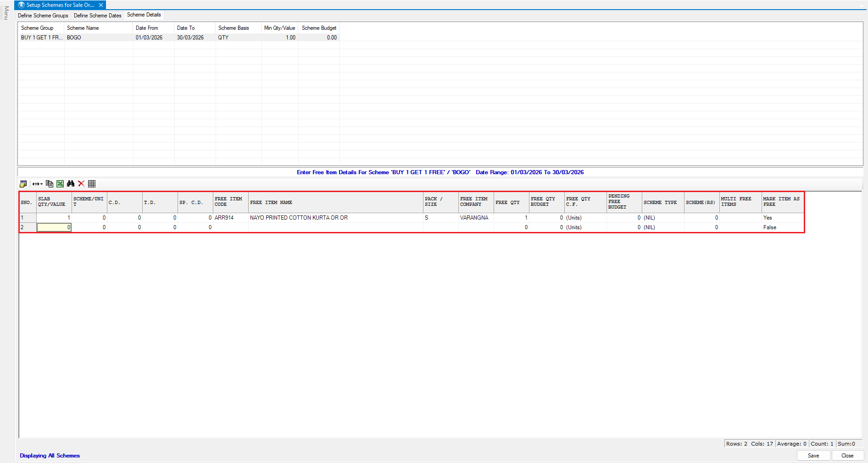Image resolution: width=868 pixels, height=463 pixels.
Task: Click the grid view icon in toolbar
Action: tap(92, 184)
